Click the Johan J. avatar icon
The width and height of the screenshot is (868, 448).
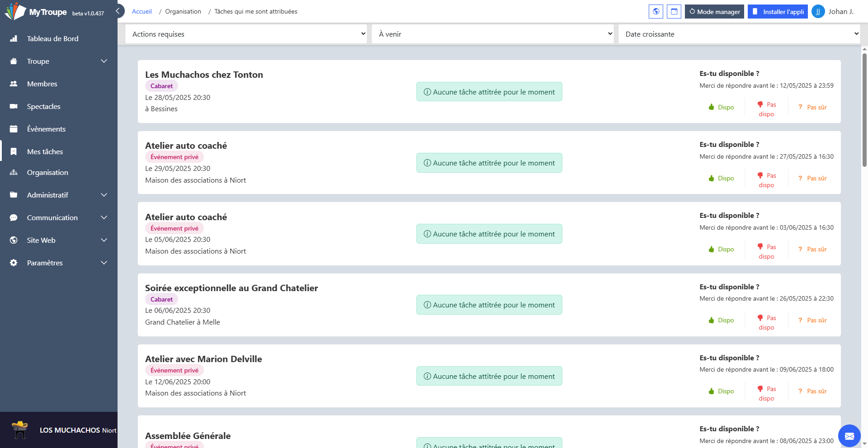point(818,11)
